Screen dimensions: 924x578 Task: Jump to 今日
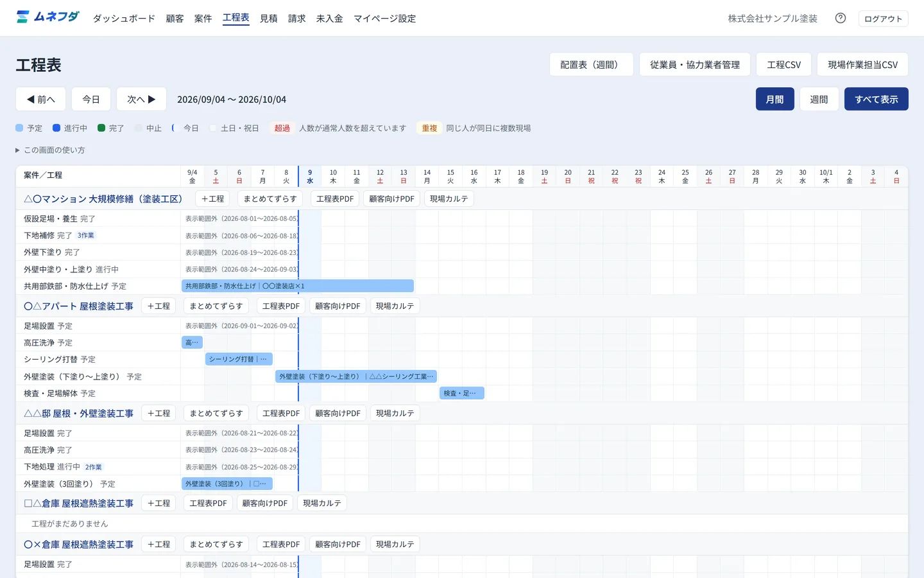(x=91, y=99)
